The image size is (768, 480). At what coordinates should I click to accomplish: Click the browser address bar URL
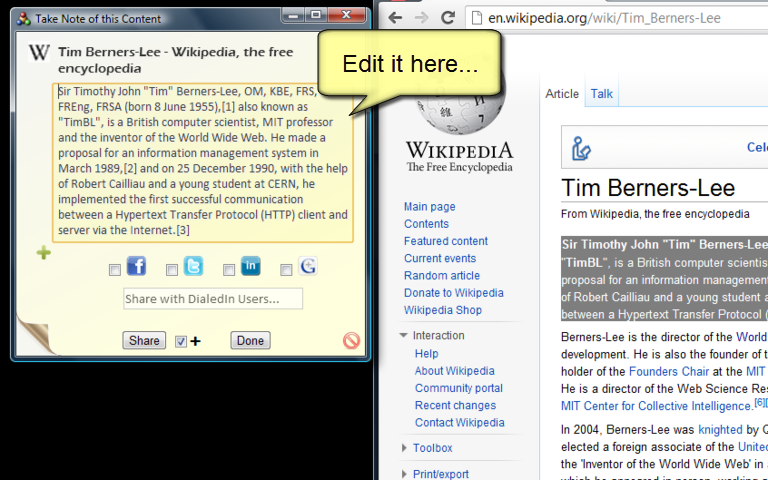(x=604, y=18)
